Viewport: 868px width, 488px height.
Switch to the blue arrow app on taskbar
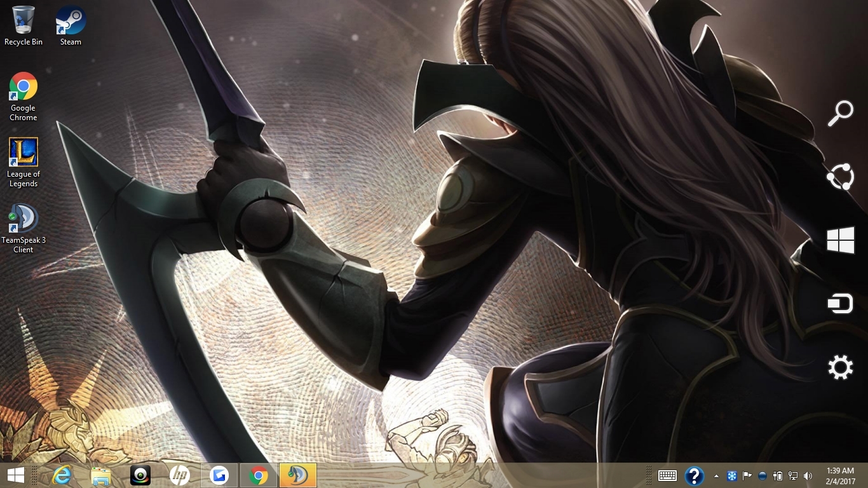pos(219,475)
